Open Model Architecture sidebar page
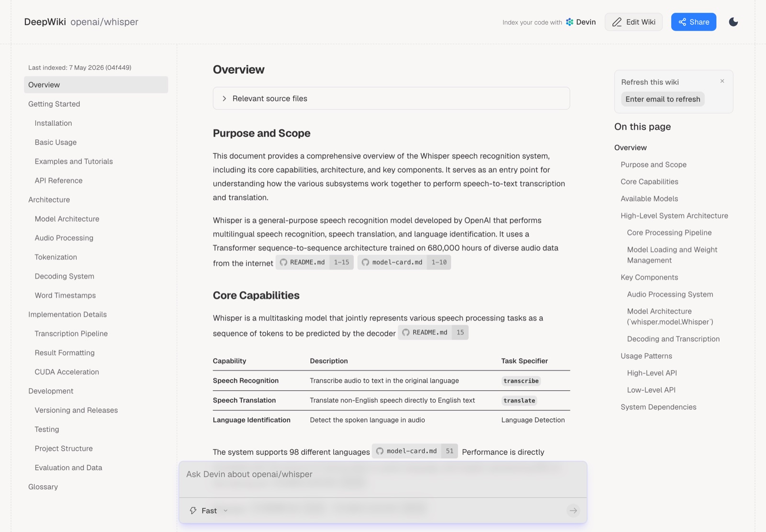 [x=67, y=219]
